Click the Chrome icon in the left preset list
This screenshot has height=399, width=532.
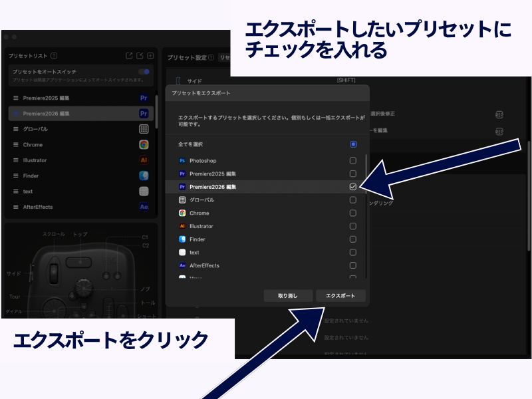pos(144,144)
